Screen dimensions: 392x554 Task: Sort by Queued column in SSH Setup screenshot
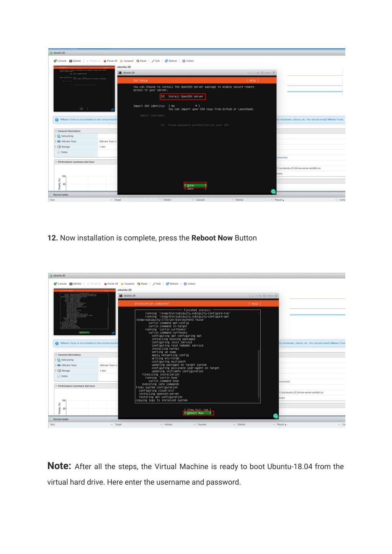click(x=214, y=200)
